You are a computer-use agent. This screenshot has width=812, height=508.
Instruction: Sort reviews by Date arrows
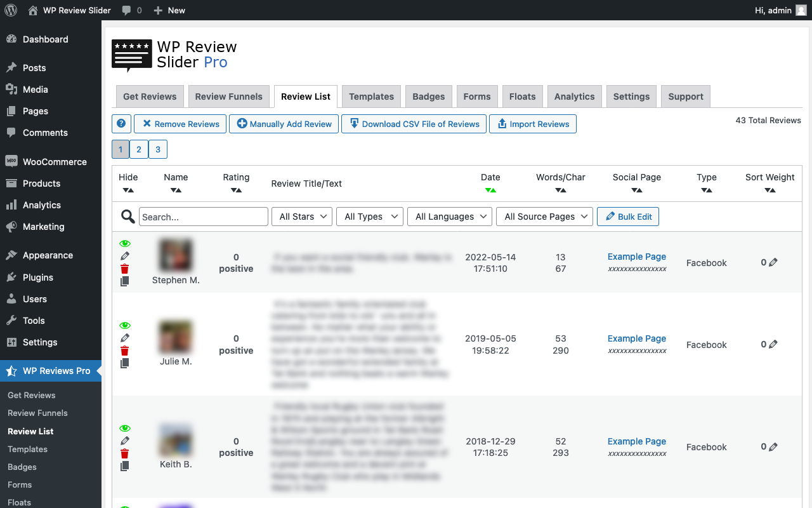point(490,190)
